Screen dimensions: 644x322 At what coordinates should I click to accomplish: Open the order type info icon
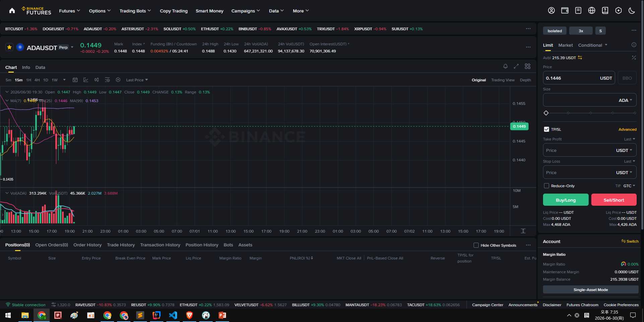click(x=634, y=45)
